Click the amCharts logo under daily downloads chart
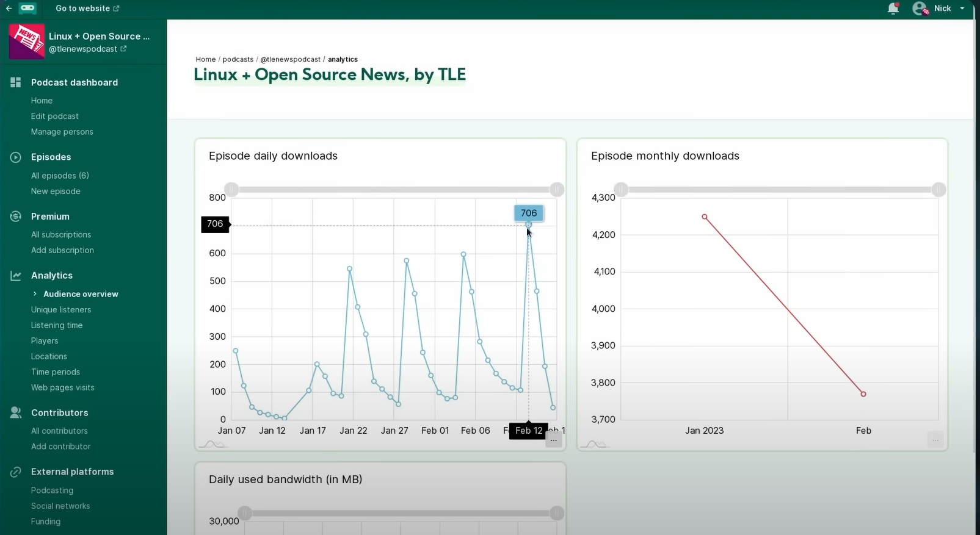 (x=214, y=444)
